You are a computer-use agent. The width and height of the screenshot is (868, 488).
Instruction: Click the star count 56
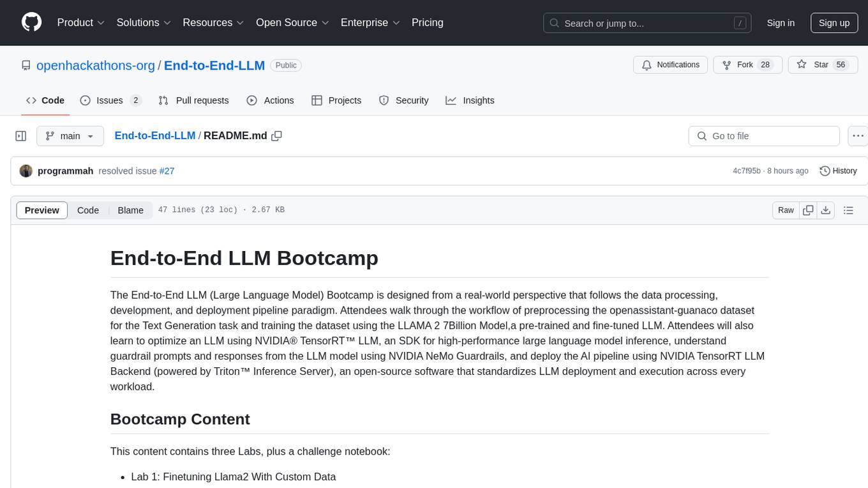[x=841, y=65]
